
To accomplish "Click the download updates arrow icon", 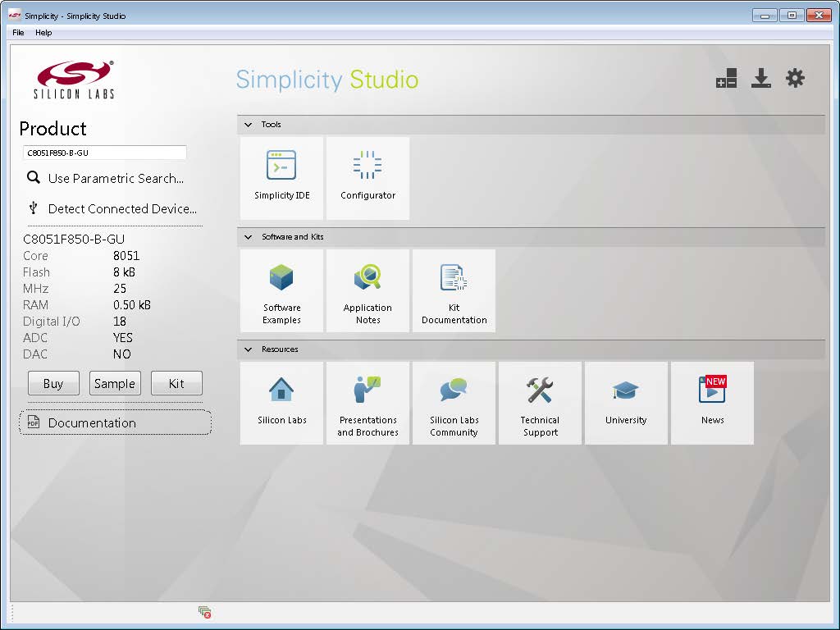I will pos(761,79).
